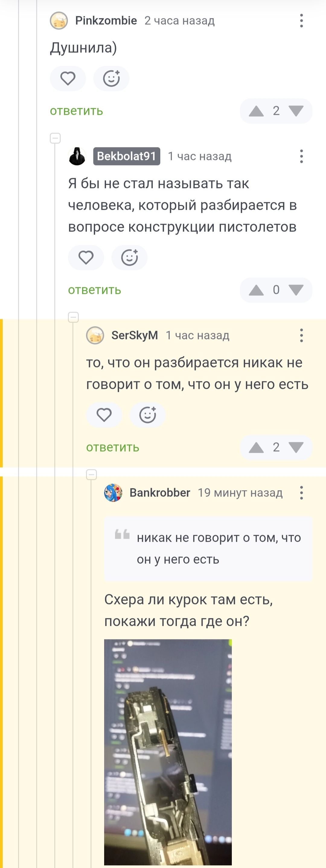Screen dimensions: 326x868
Task: Upvote Bekbolat91's comment
Action: (x=256, y=290)
